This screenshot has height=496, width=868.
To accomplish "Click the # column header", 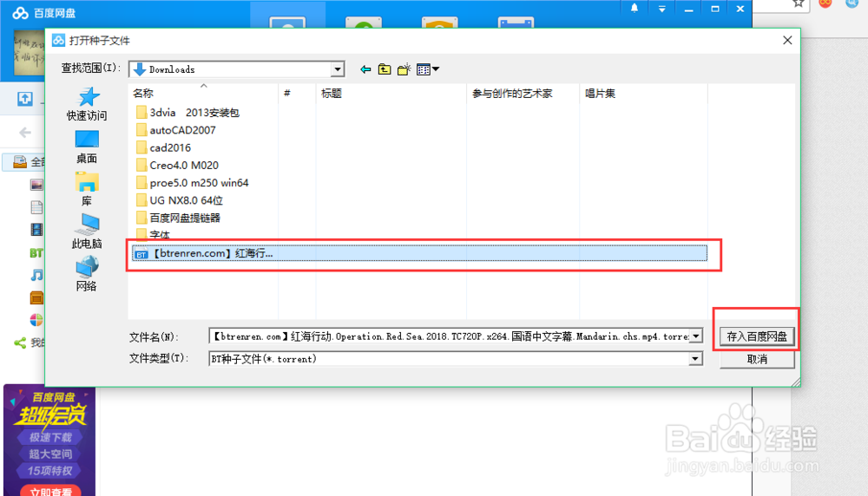I will pos(297,94).
